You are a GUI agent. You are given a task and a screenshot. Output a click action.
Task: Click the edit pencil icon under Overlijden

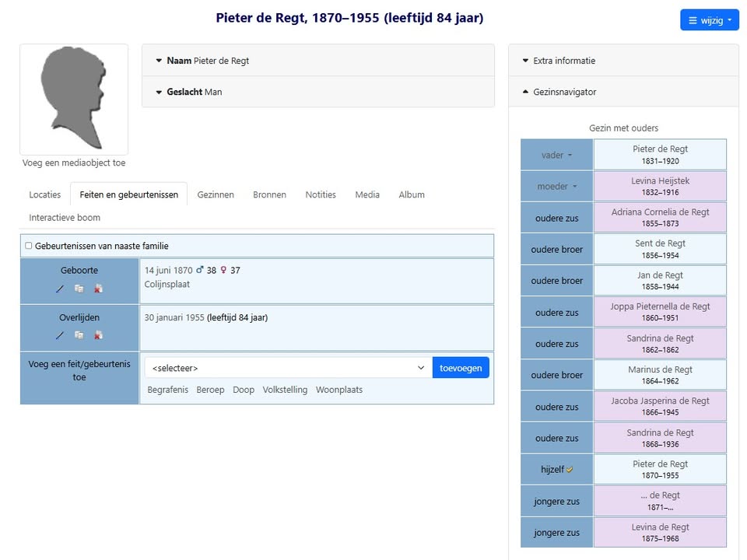click(60, 335)
